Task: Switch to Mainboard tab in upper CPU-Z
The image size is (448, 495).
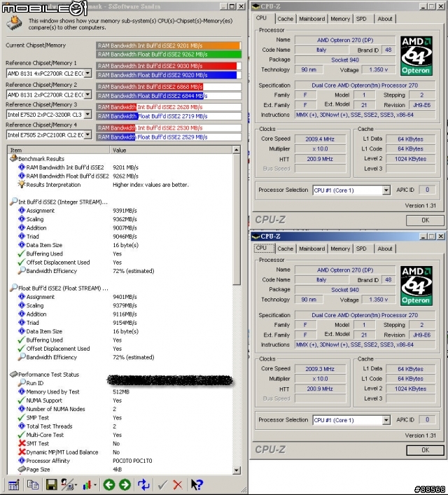Action: [x=312, y=19]
